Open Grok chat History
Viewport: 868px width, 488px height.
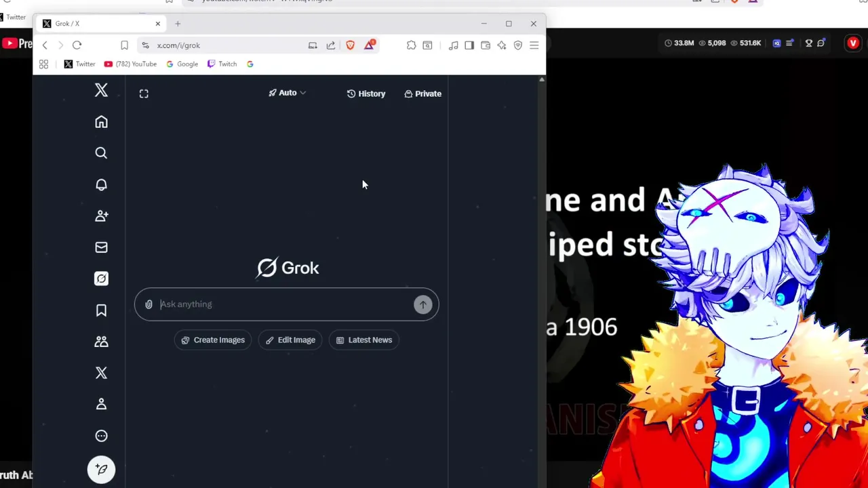tap(366, 94)
